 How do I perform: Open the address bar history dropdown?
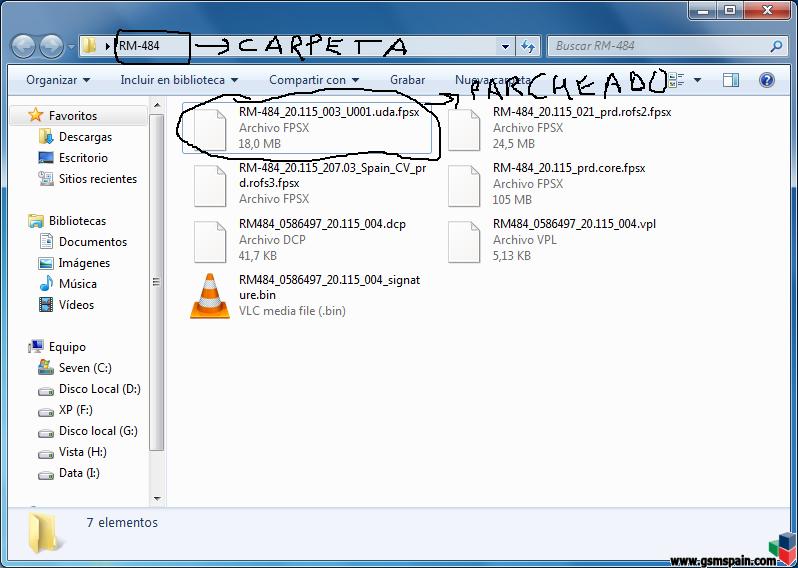click(x=505, y=47)
